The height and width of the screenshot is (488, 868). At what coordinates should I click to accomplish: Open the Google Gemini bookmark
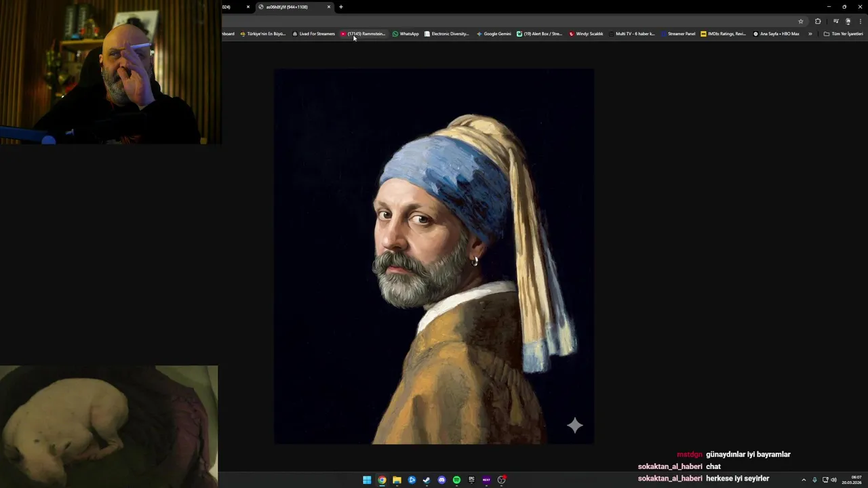[x=494, y=34]
